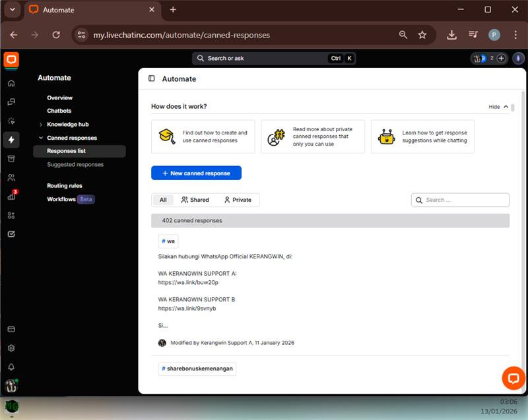Open the Team people icon in sidebar
Image resolution: width=528 pixels, height=420 pixels.
point(11,177)
